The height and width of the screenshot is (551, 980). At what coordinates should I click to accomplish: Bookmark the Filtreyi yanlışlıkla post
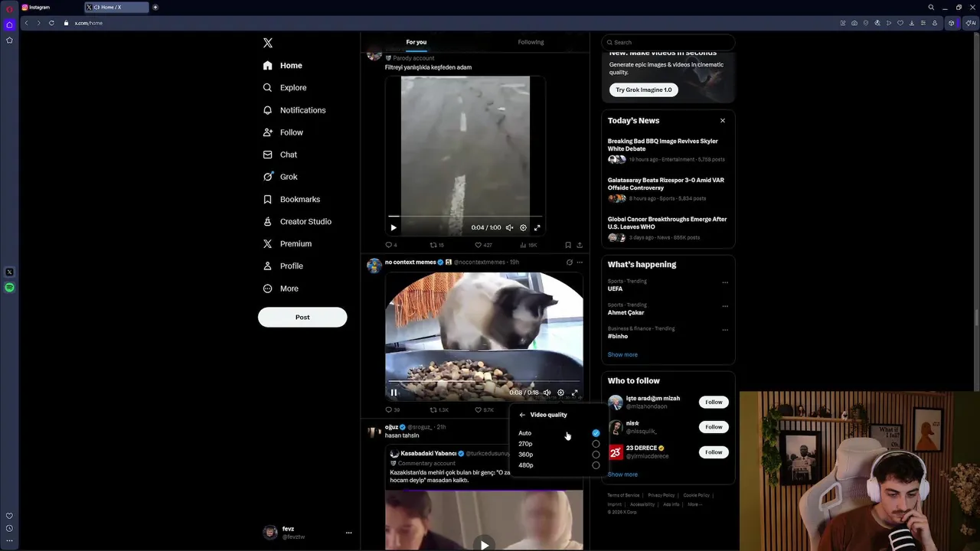click(568, 245)
